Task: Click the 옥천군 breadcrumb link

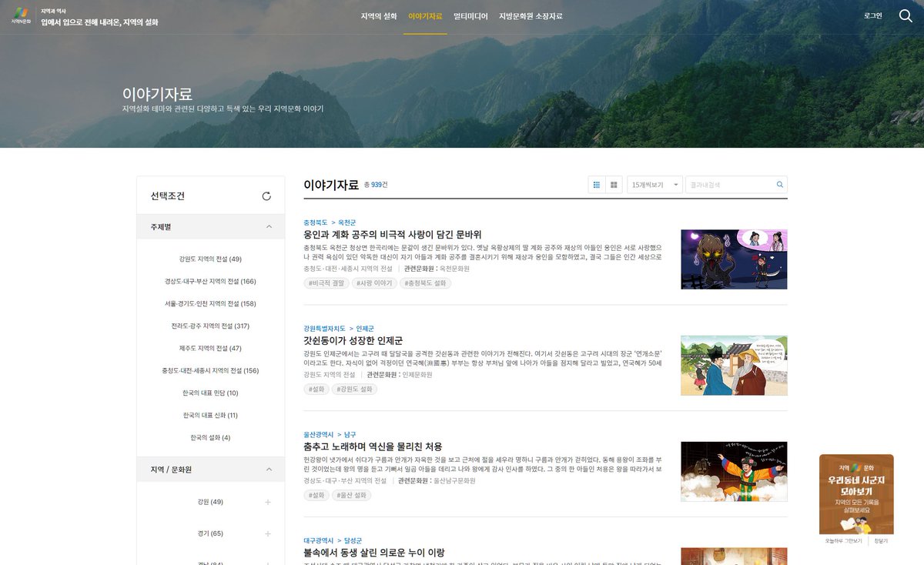Action: click(346, 222)
